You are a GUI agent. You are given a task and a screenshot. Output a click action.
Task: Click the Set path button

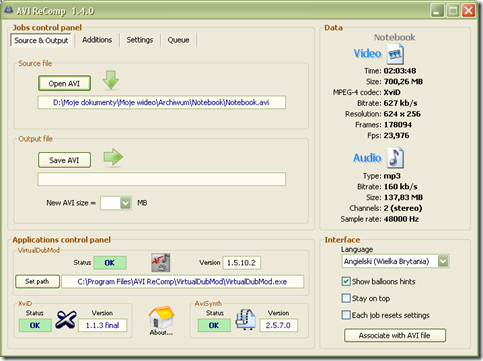(37, 282)
